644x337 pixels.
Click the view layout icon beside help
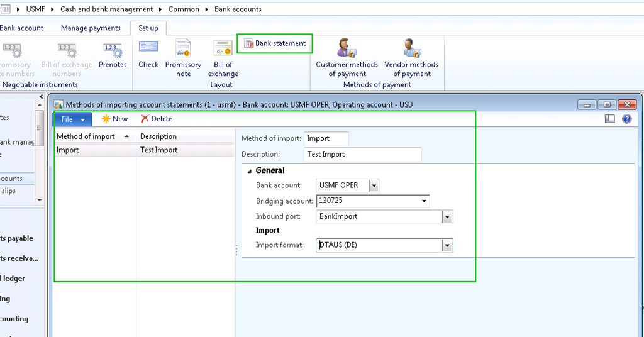click(x=609, y=119)
